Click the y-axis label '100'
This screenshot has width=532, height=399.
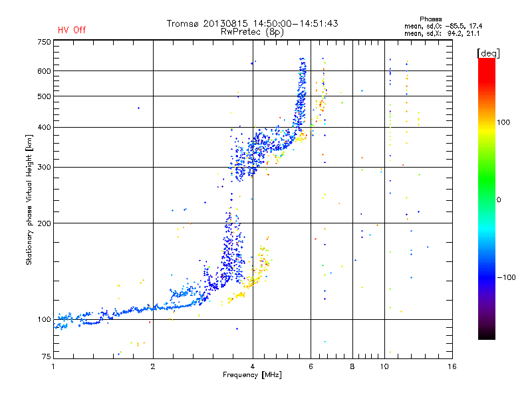(x=44, y=320)
